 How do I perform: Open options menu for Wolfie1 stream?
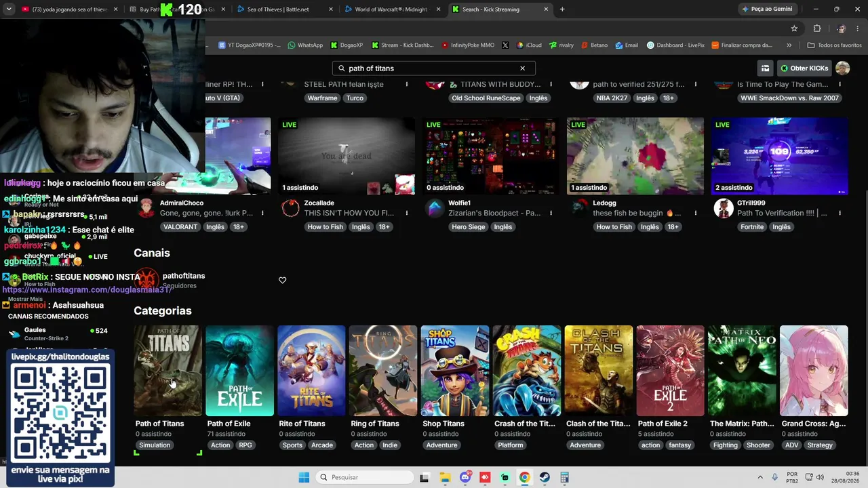[551, 213]
